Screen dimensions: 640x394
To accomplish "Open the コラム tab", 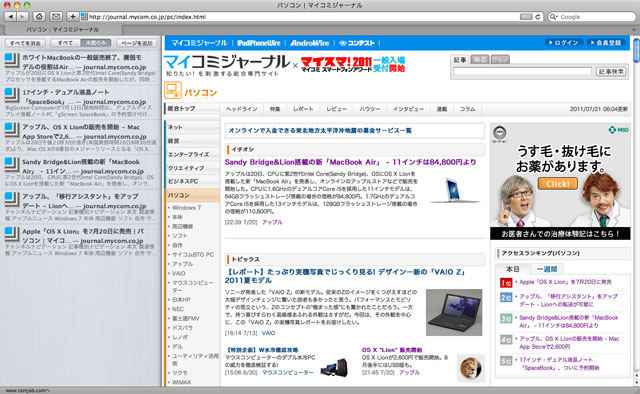I will (x=467, y=109).
